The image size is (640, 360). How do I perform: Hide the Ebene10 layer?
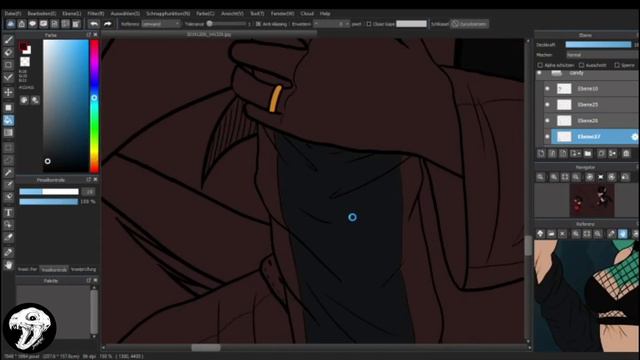tap(547, 89)
